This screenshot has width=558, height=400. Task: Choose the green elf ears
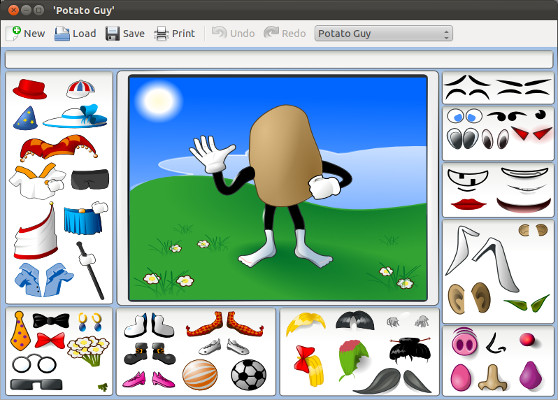coord(526,304)
